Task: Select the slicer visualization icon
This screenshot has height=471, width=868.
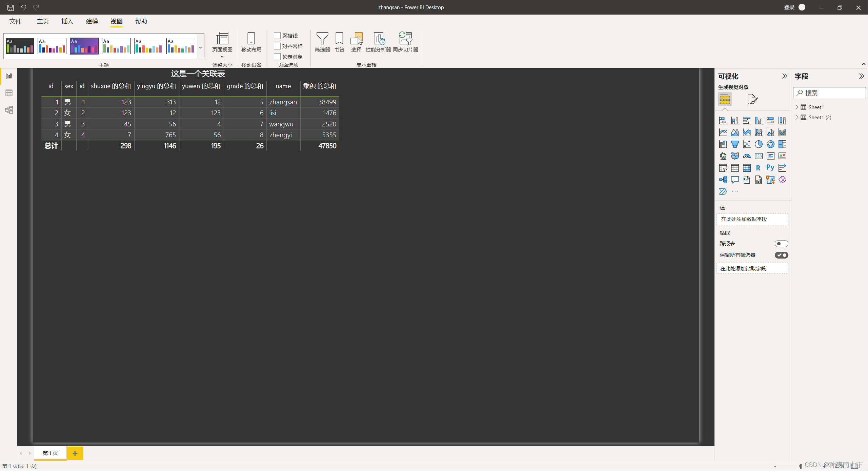Action: pos(723,168)
